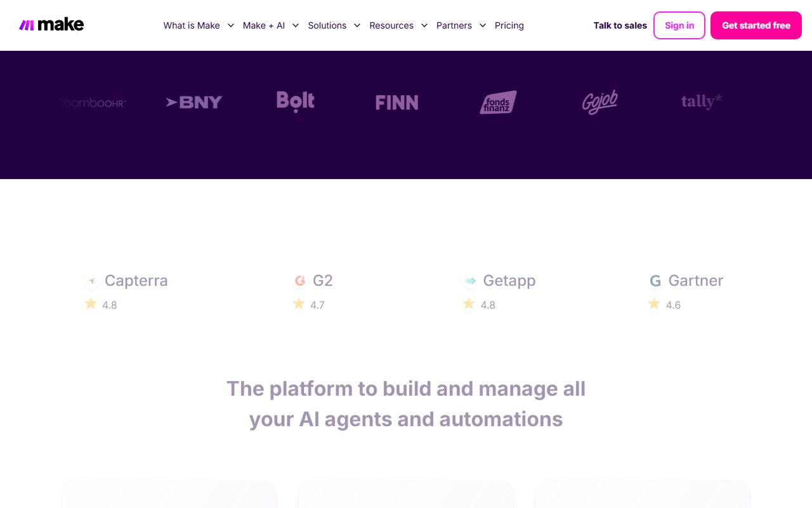Click the BNY customer logo
Screen dimensions: 812x508
coord(194,102)
